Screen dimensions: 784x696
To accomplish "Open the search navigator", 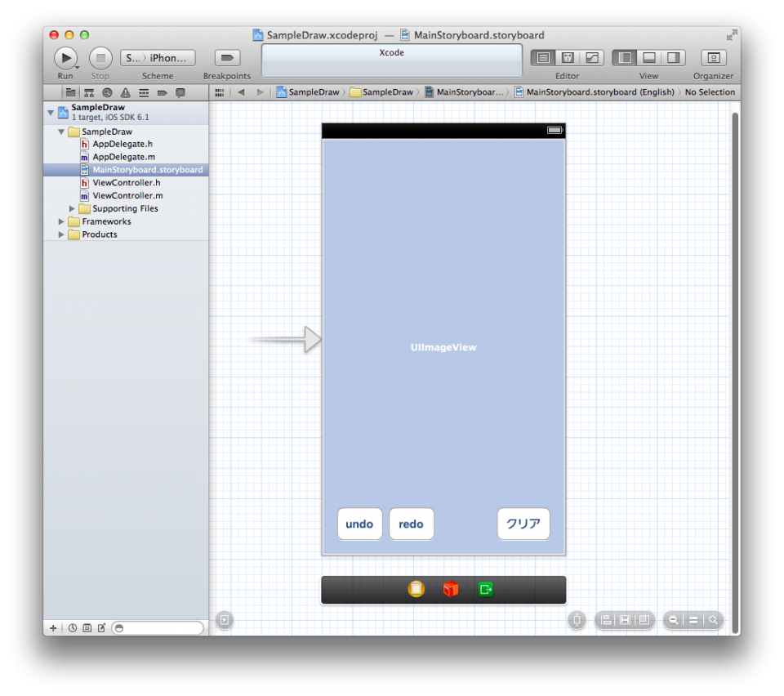I will tap(107, 92).
